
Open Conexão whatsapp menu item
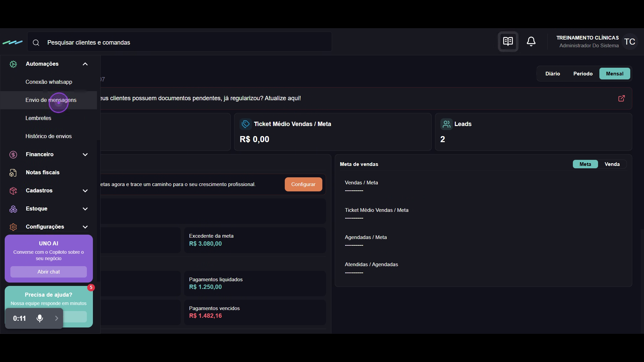coord(49,82)
